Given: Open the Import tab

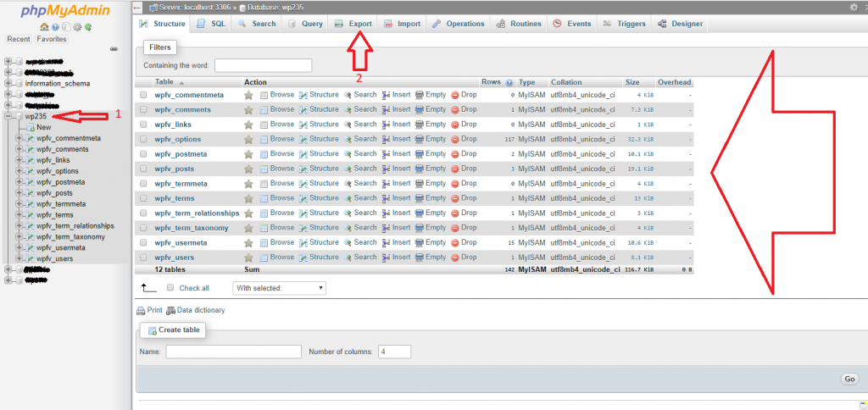Looking at the screenshot, I should click(x=402, y=24).
